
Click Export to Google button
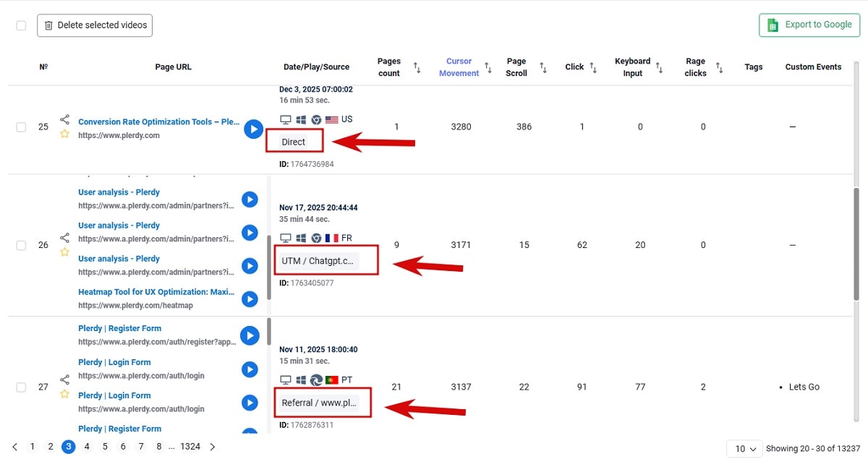point(809,25)
